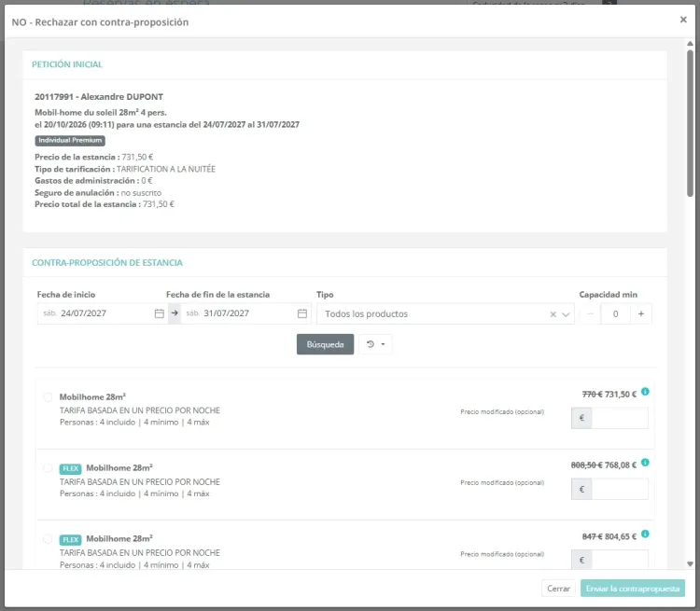Click the Gastos de administración line
Image resolution: width=700 pixels, height=611 pixels.
click(93, 181)
